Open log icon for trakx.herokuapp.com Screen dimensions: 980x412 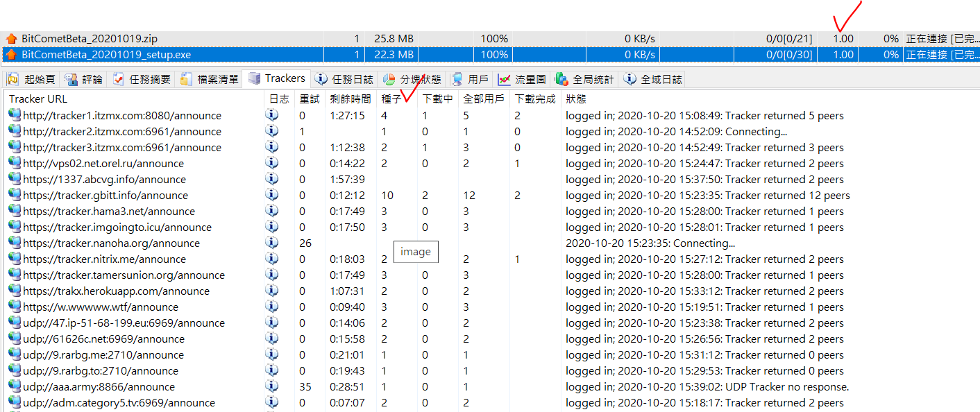272,291
